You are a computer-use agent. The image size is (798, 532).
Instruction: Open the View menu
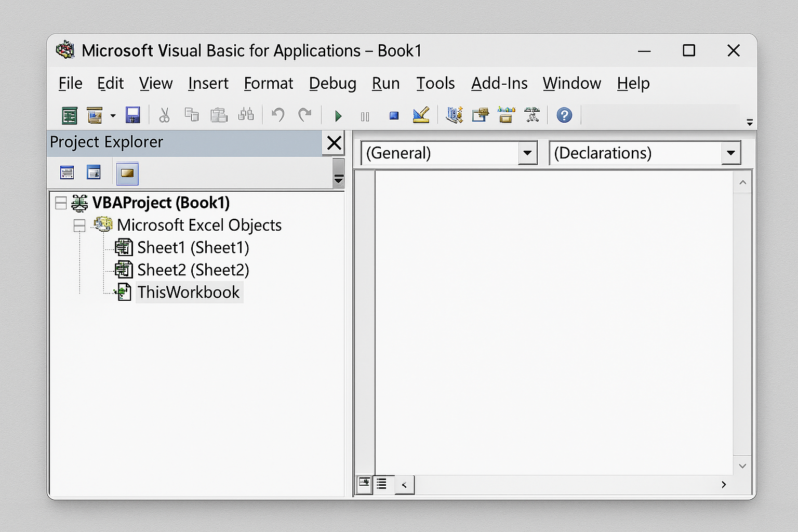click(155, 83)
